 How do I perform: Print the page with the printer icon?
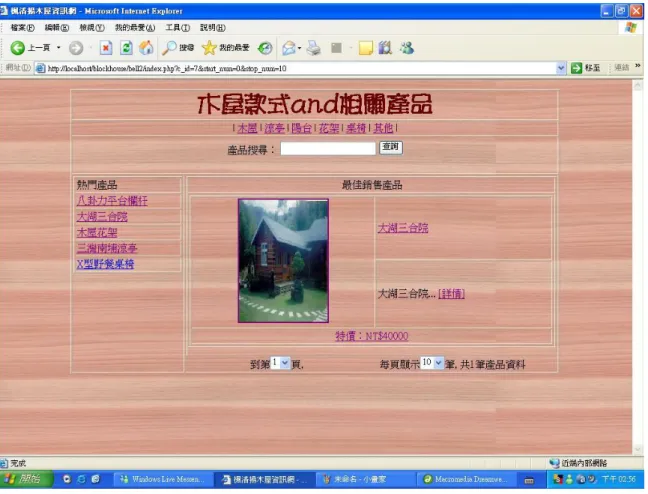coord(314,48)
